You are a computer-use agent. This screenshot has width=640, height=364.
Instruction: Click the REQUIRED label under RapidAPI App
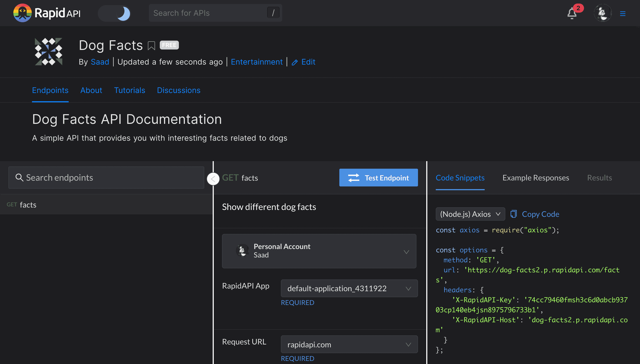[298, 303]
